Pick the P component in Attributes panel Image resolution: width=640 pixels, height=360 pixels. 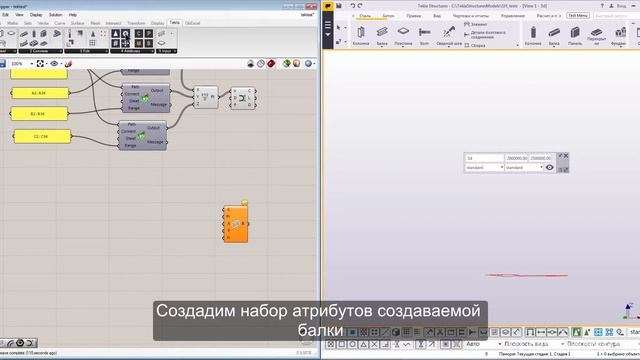[x=149, y=33]
